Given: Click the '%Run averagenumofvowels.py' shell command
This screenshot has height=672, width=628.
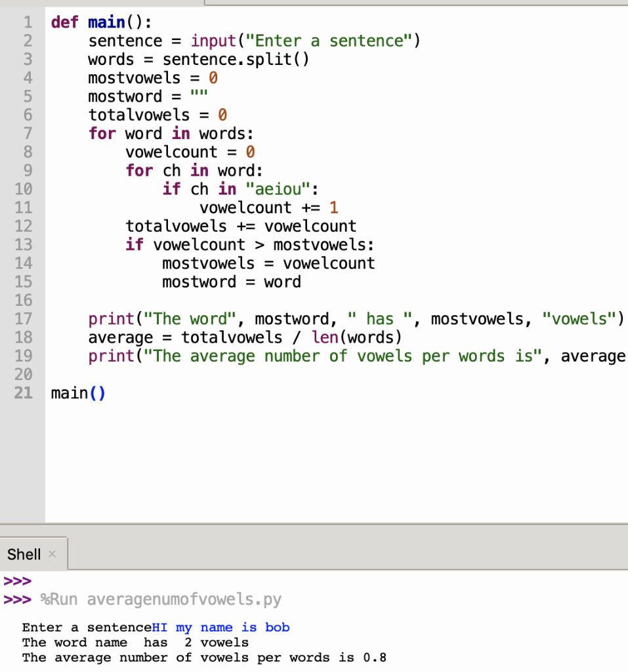Looking at the screenshot, I should pyautogui.click(x=161, y=599).
